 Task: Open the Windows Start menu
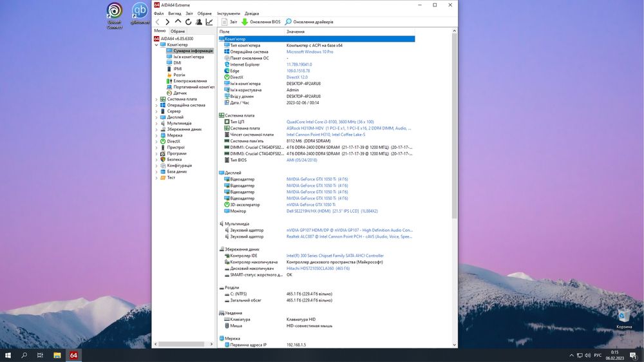(x=8, y=356)
